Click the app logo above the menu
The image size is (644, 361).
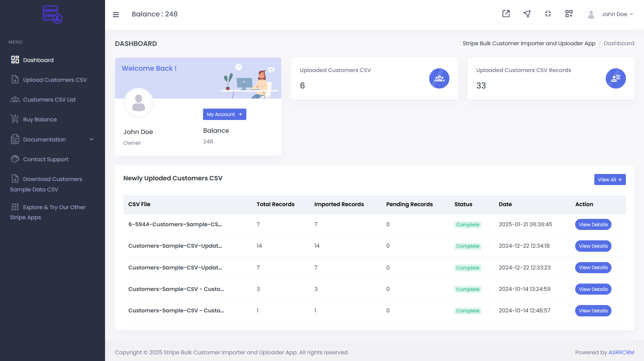coord(52,14)
